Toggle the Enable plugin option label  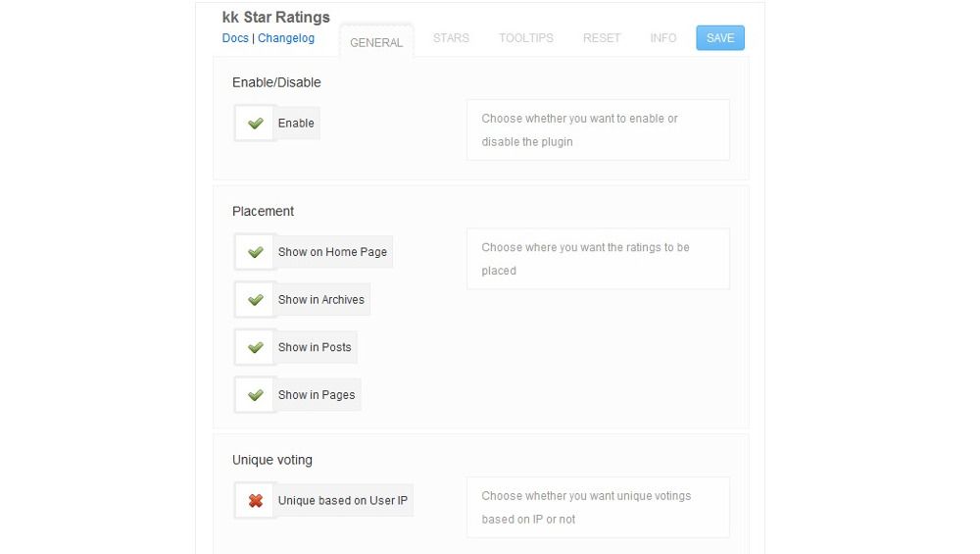[x=296, y=124]
